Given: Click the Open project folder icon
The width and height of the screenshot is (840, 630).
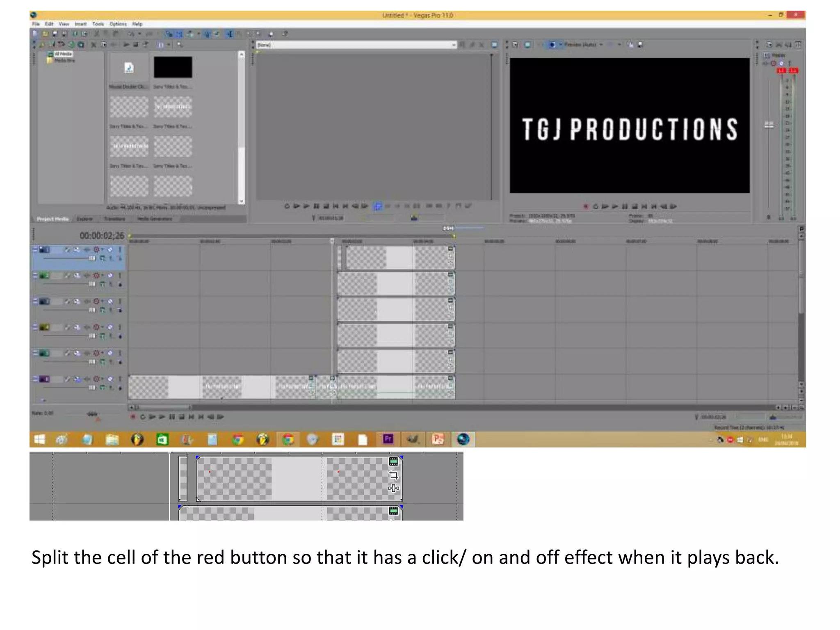Looking at the screenshot, I should (x=45, y=34).
